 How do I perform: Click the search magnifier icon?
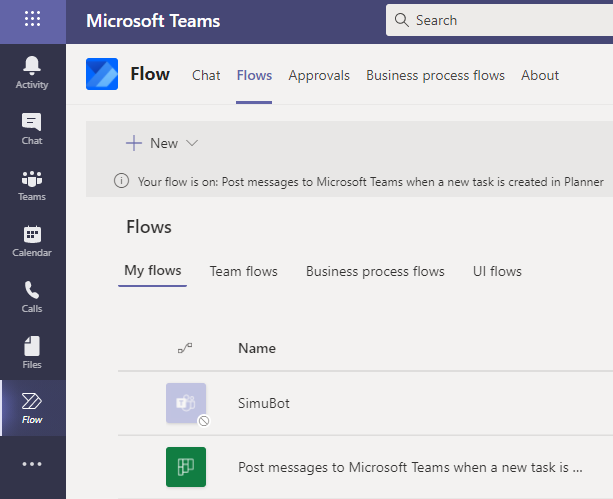401,20
